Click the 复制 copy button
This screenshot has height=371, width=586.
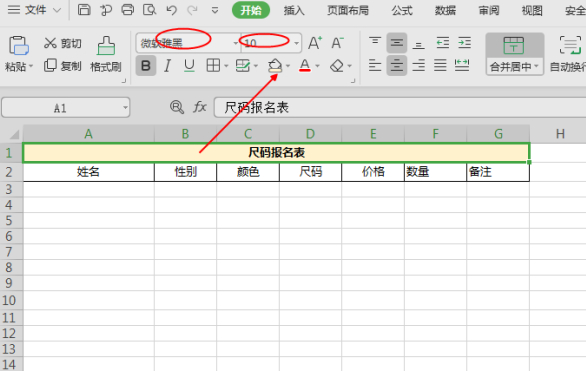[62, 66]
